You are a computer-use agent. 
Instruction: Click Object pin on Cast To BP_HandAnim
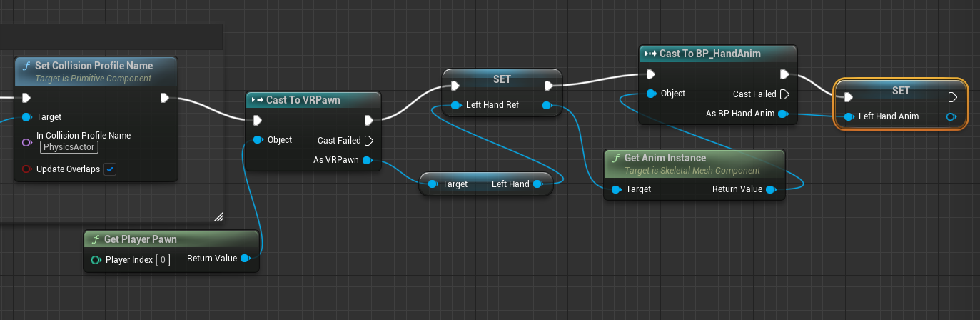(x=651, y=94)
